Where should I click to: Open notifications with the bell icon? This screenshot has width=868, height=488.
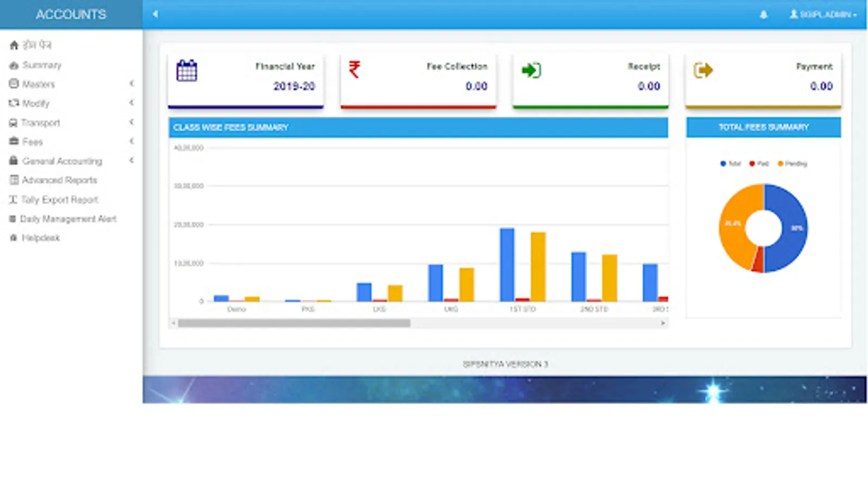pyautogui.click(x=763, y=15)
